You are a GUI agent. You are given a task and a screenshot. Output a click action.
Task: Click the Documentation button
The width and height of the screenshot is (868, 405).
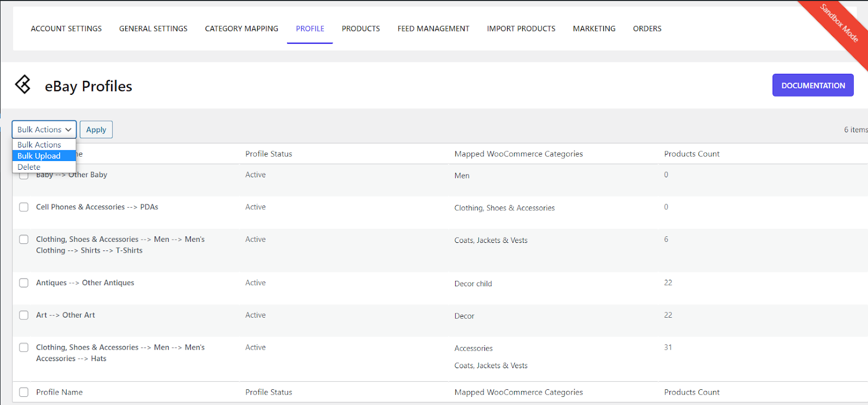pyautogui.click(x=813, y=85)
